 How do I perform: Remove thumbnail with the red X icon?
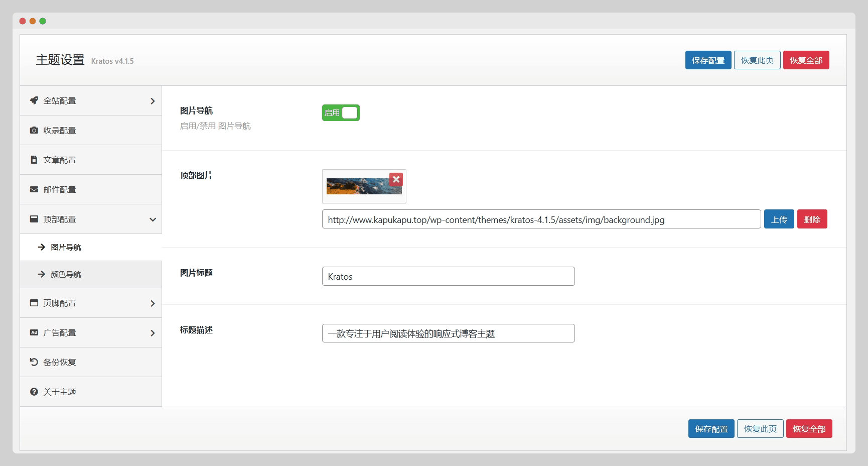pos(396,179)
